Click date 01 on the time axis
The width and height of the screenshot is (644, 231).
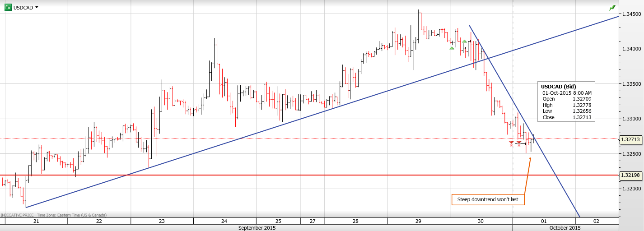(x=544, y=221)
